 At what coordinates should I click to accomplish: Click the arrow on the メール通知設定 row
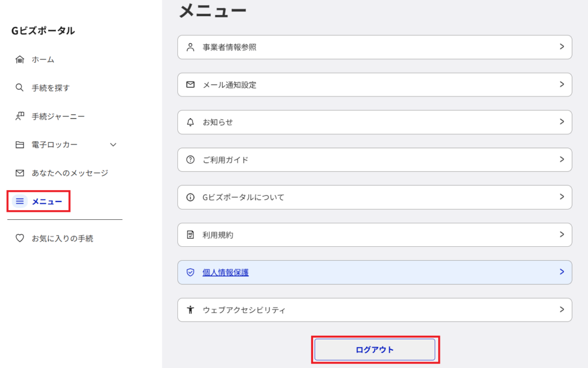[x=562, y=84]
